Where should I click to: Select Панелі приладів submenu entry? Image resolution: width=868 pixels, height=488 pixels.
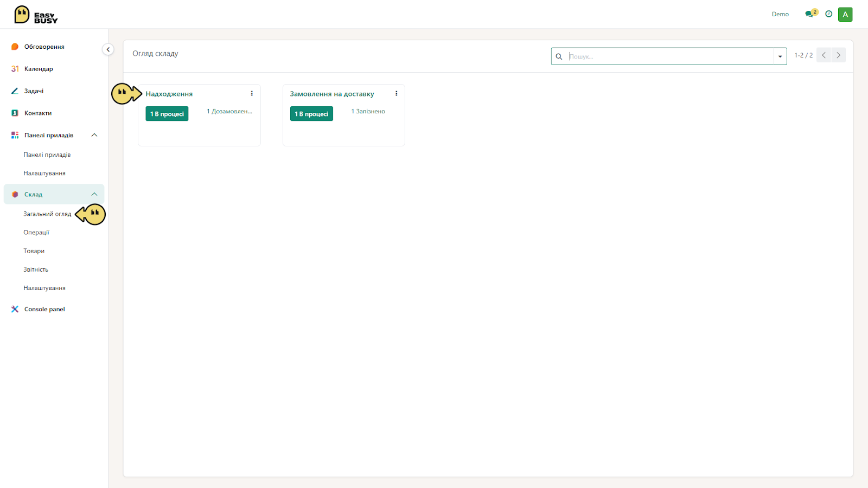click(x=47, y=155)
